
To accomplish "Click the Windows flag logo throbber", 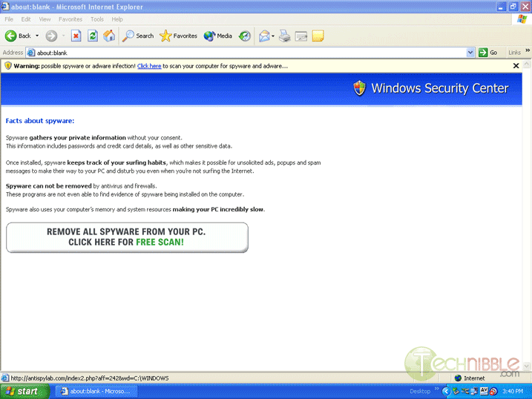I will (x=522, y=19).
